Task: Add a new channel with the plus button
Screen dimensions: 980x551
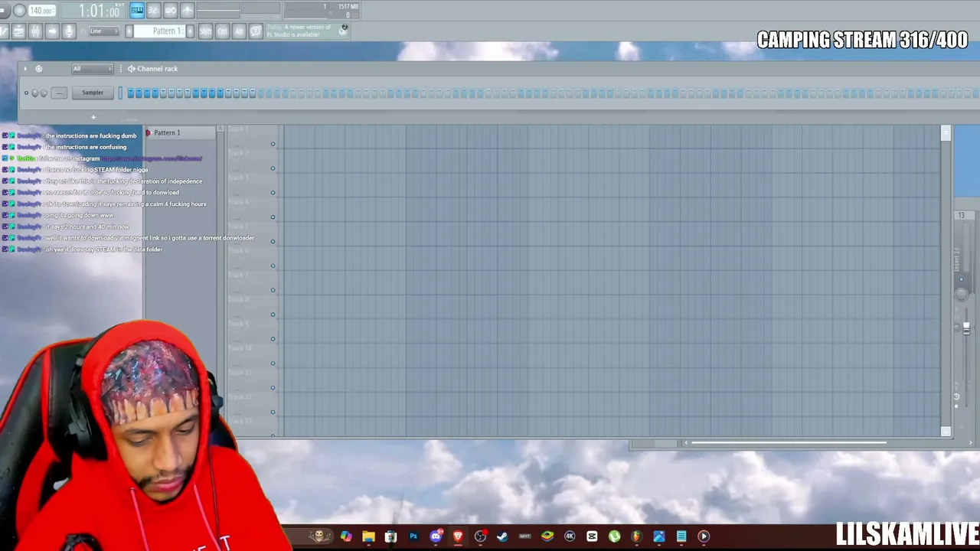Action: click(93, 118)
